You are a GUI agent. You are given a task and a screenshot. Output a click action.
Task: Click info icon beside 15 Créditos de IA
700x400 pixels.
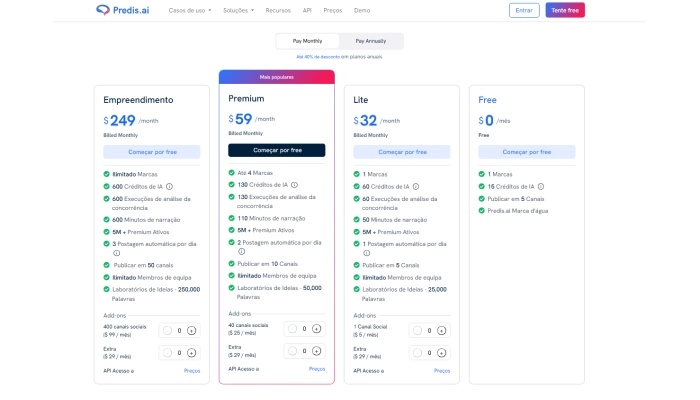pyautogui.click(x=541, y=186)
